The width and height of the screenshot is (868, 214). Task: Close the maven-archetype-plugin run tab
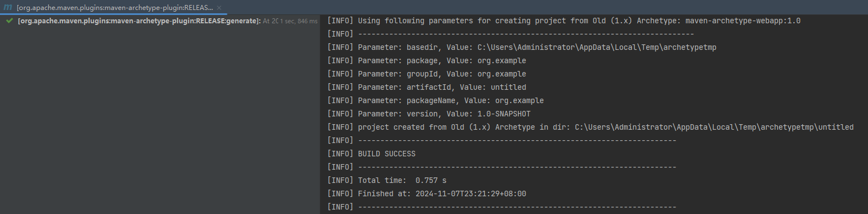pos(219,8)
